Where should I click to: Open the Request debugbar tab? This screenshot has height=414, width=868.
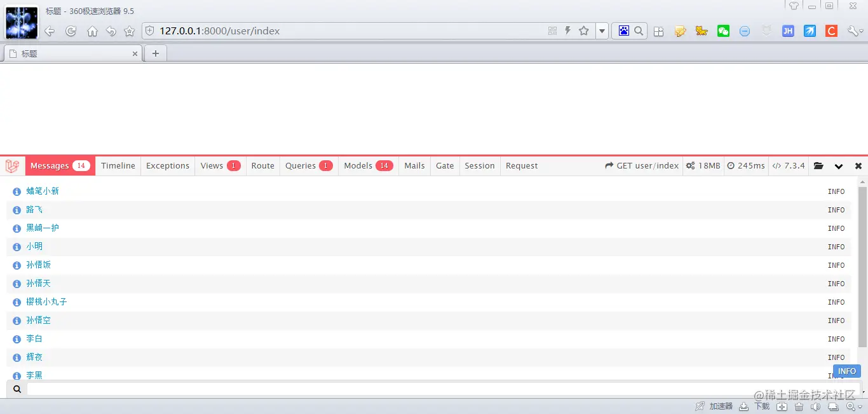(x=522, y=166)
